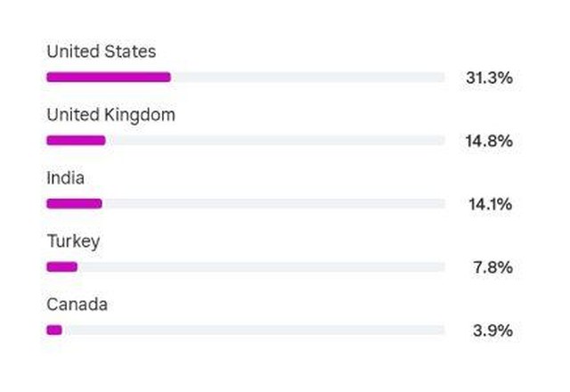Click the Turkey country label
Viewport: 570px width, 392px height.
(x=73, y=241)
